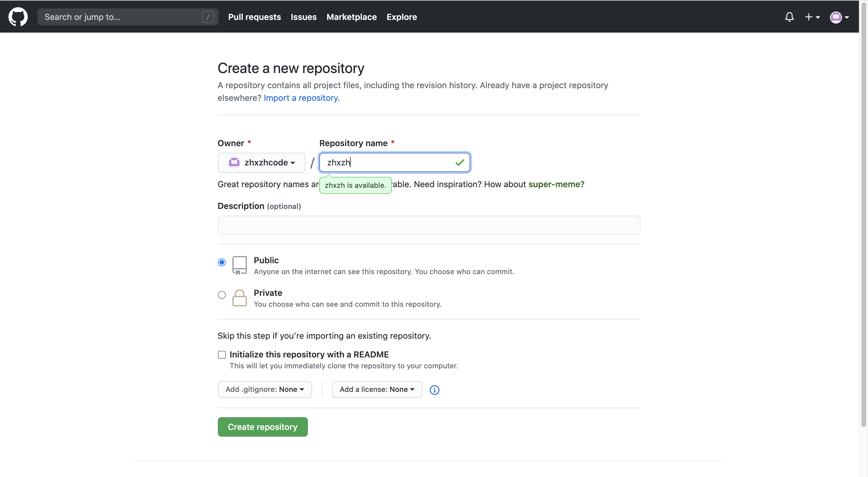Open the Add .gitignore dropdown
Viewport: 868px width, 477px height.
click(264, 389)
